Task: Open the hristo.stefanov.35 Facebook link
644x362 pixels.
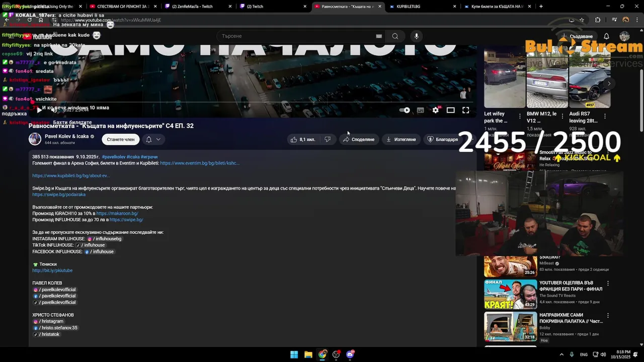Action: pyautogui.click(x=55, y=328)
